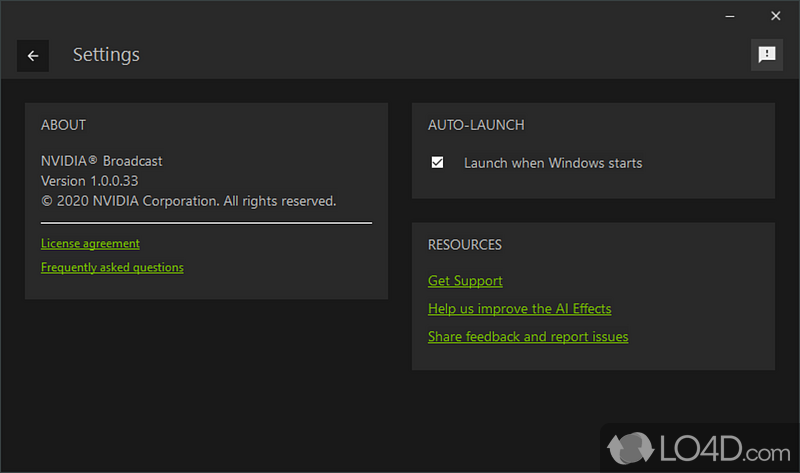Click the ABOUT section heading
The image size is (800, 473).
[x=63, y=125]
